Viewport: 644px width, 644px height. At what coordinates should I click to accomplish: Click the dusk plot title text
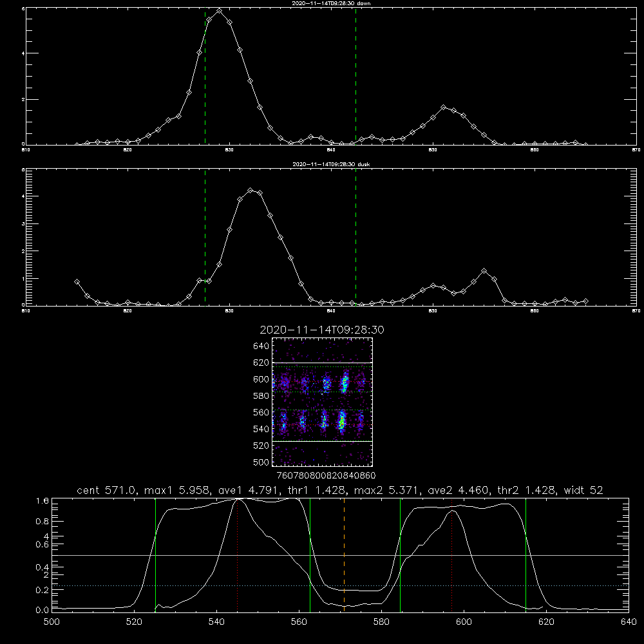331,164
